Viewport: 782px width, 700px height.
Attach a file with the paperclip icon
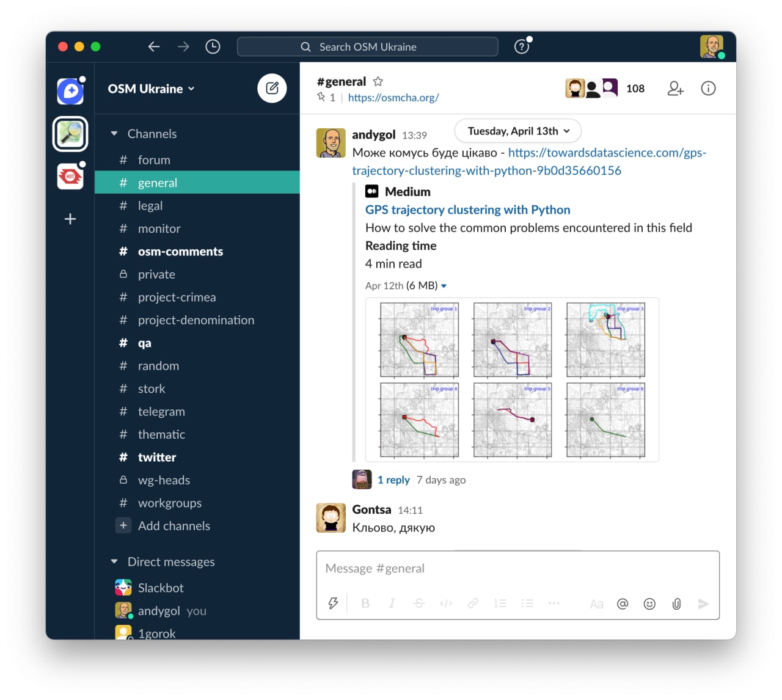[676, 604]
